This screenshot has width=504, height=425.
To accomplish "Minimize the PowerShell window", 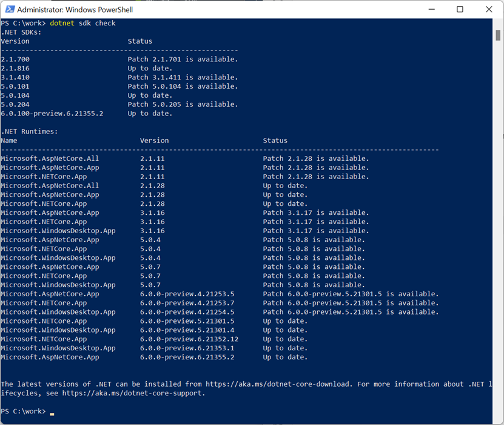I will [x=431, y=9].
